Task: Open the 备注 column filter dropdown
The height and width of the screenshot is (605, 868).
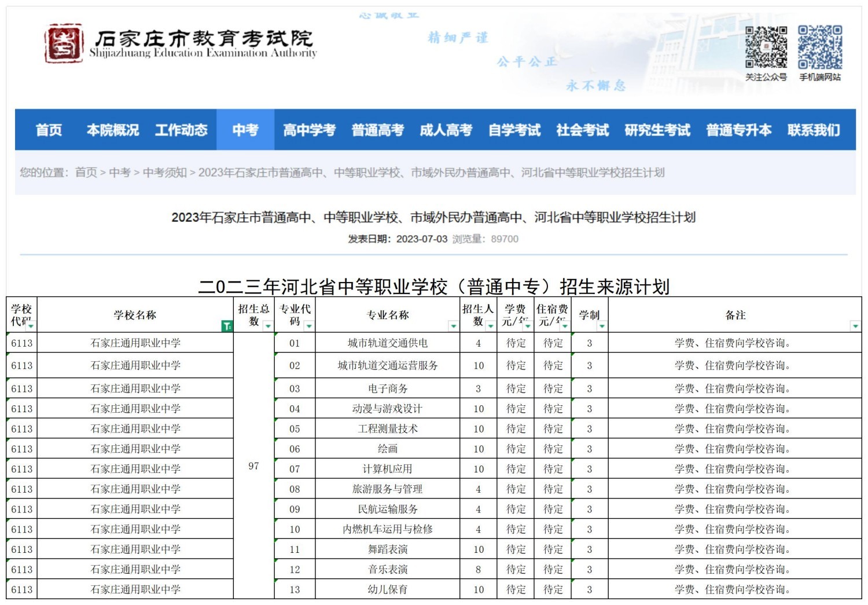Action: tap(855, 327)
